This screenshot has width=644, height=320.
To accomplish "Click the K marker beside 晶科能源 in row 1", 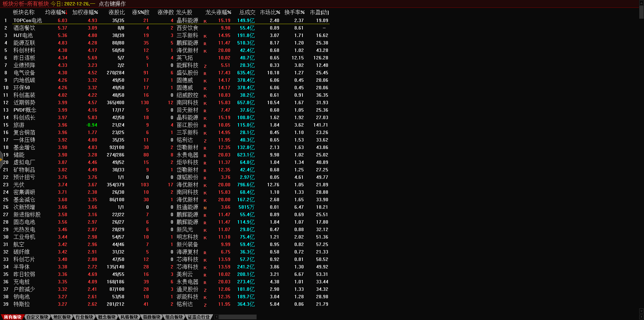I will point(205,21).
